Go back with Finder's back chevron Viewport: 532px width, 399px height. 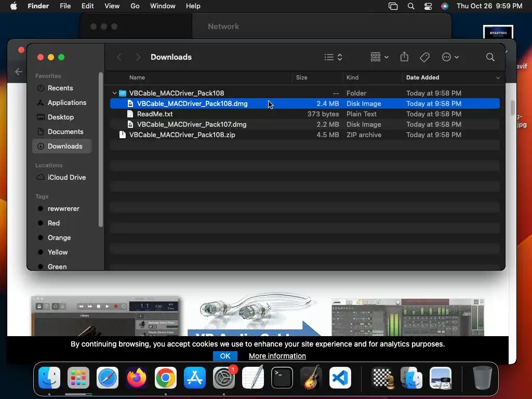tap(119, 57)
